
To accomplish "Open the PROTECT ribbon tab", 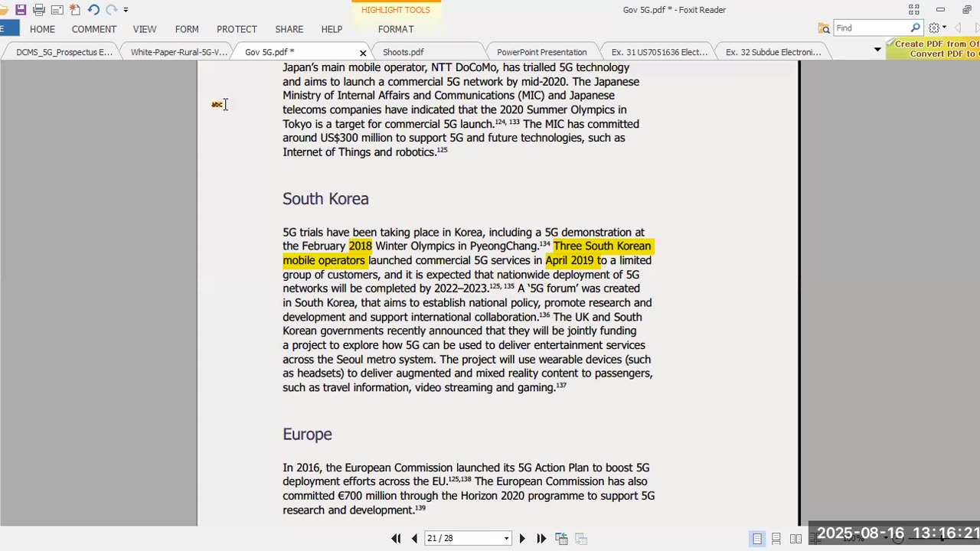I will coord(237,29).
